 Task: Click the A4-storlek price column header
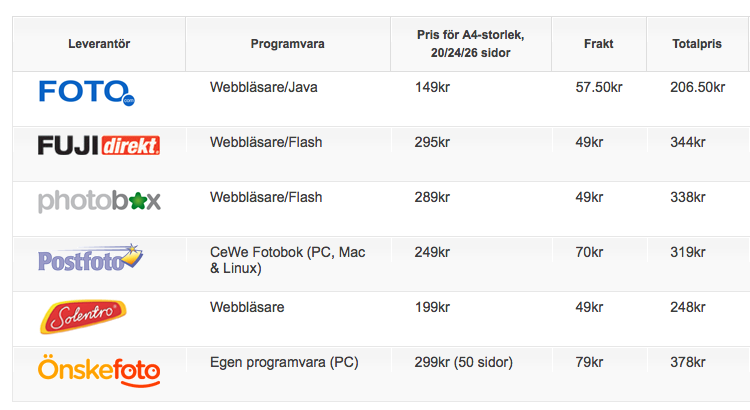(x=470, y=43)
